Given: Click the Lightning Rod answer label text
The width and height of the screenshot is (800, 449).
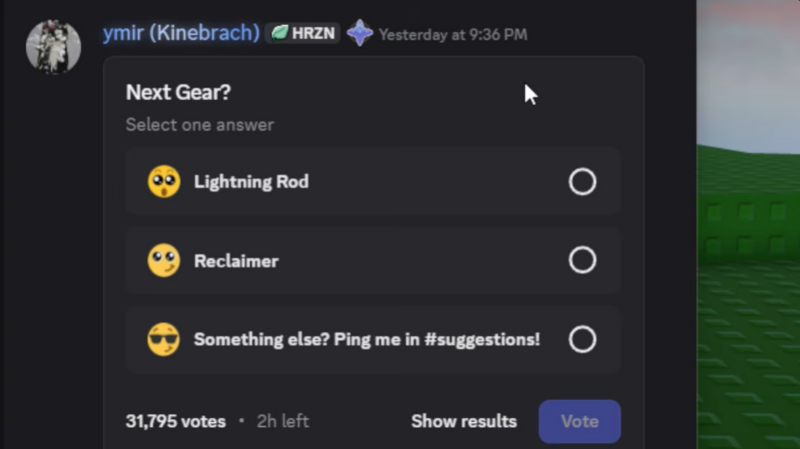Looking at the screenshot, I should tap(251, 182).
